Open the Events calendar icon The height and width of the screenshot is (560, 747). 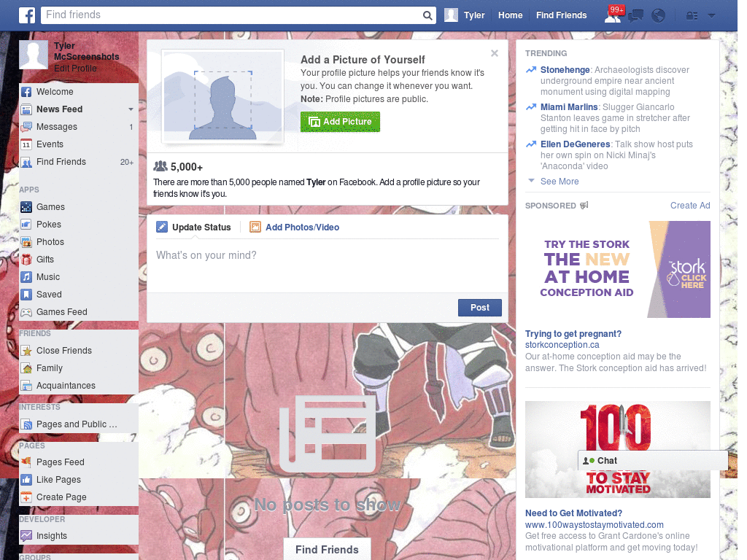coord(26,144)
